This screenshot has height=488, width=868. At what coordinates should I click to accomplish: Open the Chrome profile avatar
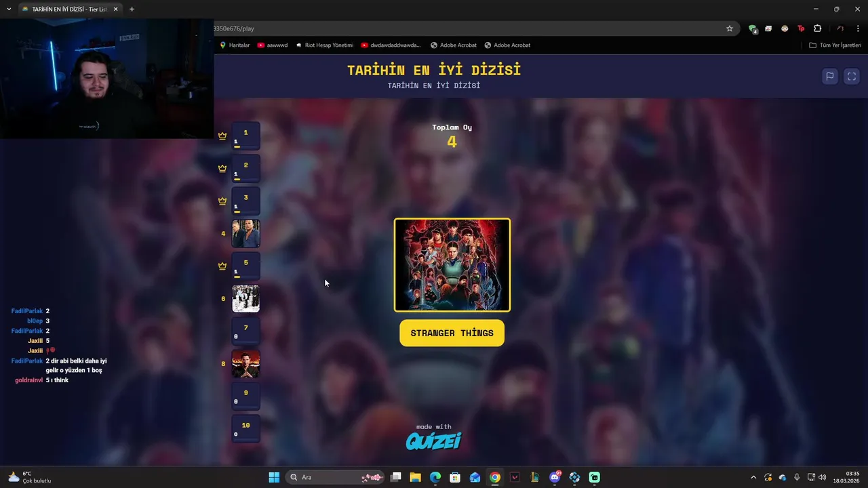(840, 28)
